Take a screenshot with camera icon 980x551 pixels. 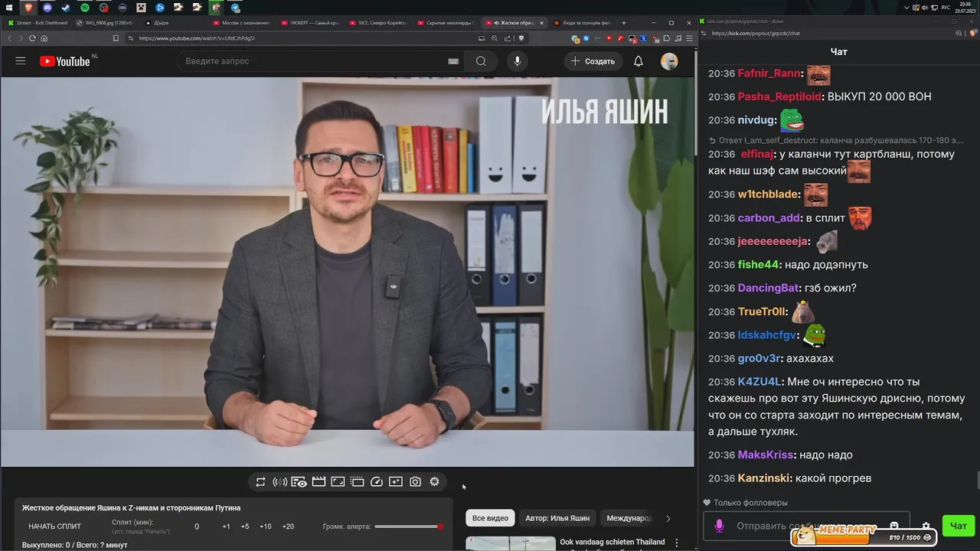[415, 482]
